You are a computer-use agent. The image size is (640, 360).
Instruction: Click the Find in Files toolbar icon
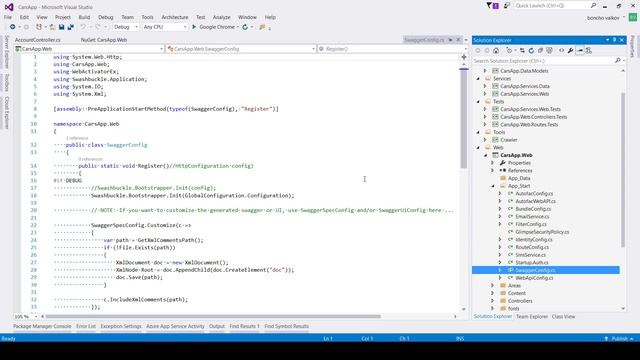coord(262,27)
